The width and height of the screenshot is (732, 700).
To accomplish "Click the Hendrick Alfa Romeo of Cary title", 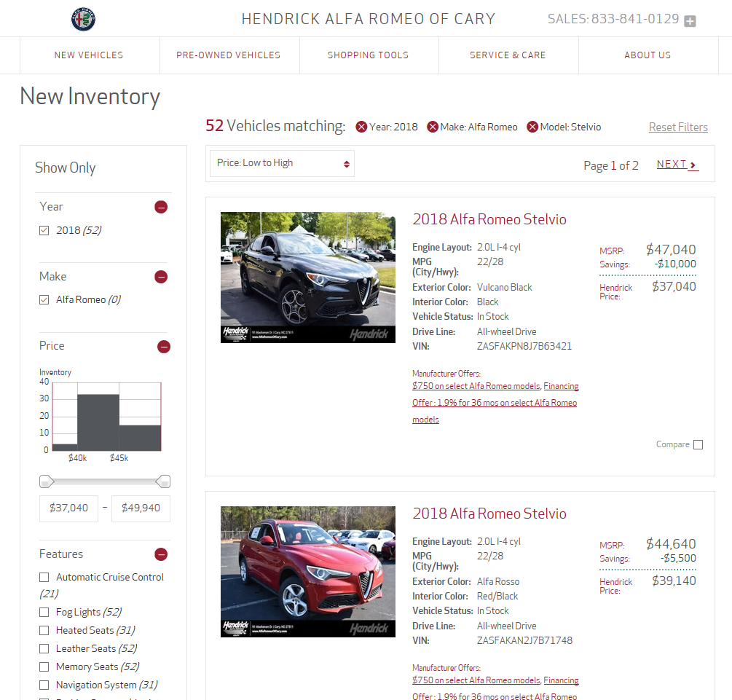I will pos(369,19).
